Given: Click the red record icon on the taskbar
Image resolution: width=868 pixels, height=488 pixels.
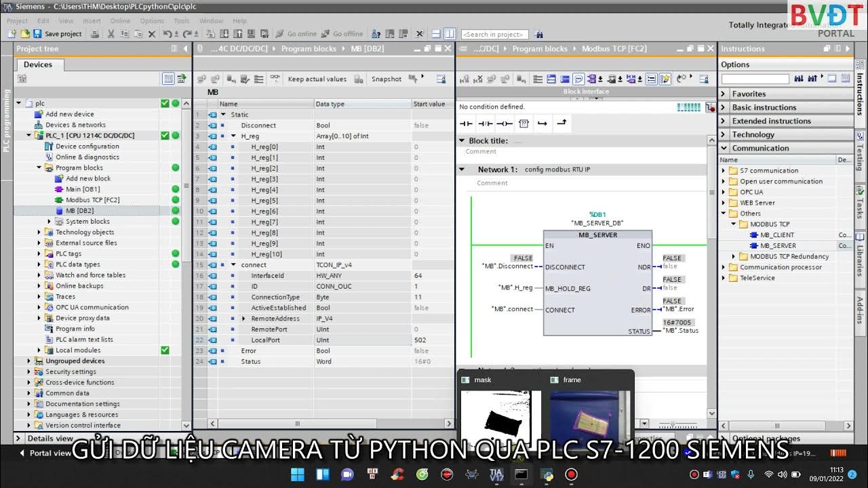Looking at the screenshot, I should (x=571, y=474).
